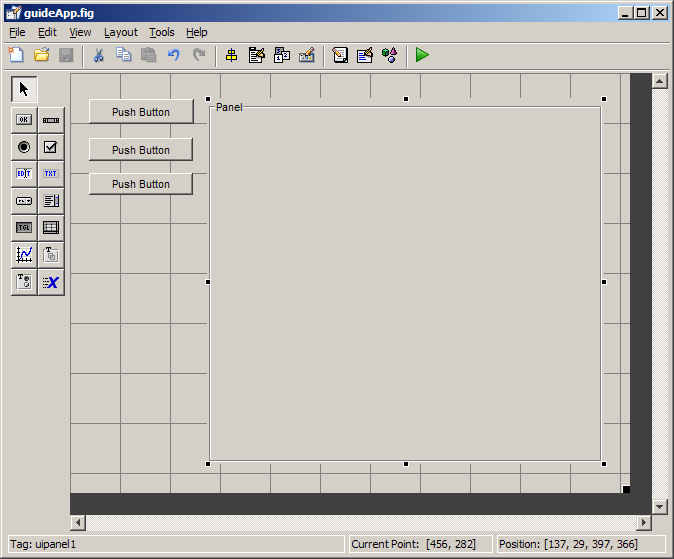Pick the Radio Button palette tool
This screenshot has width=674, height=559.
[x=24, y=147]
